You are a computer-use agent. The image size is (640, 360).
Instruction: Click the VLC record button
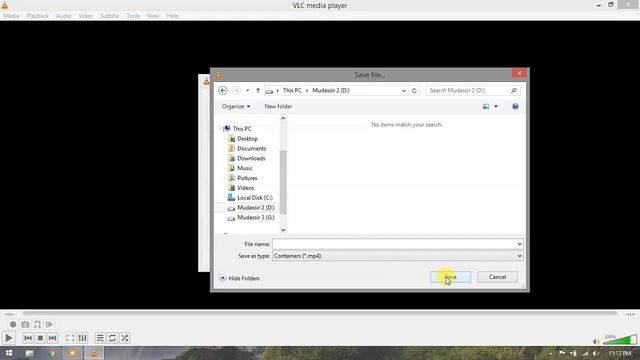pyautogui.click(x=13, y=324)
